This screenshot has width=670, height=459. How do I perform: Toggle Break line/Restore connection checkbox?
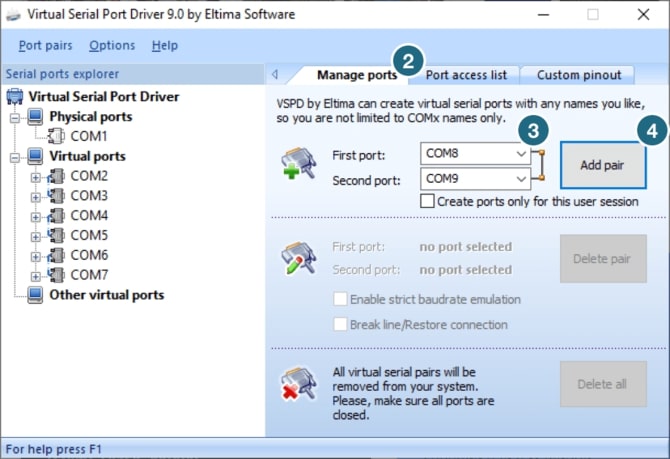[x=340, y=324]
